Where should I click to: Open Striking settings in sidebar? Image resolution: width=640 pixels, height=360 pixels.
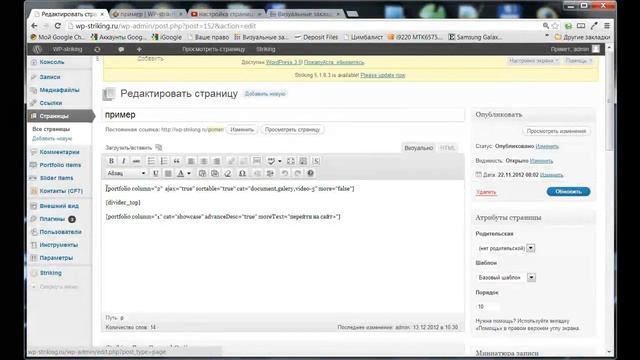[x=51, y=273]
